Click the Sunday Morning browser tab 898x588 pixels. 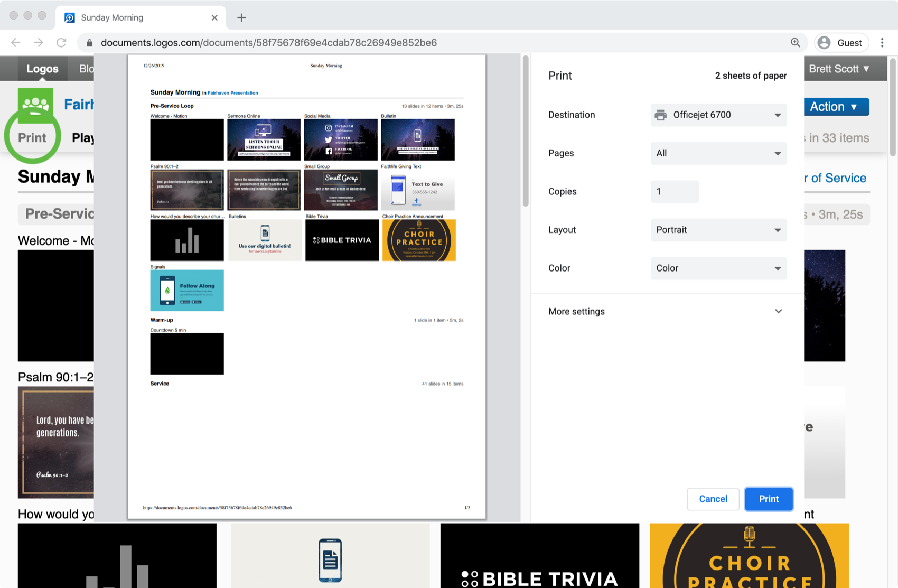(x=141, y=17)
